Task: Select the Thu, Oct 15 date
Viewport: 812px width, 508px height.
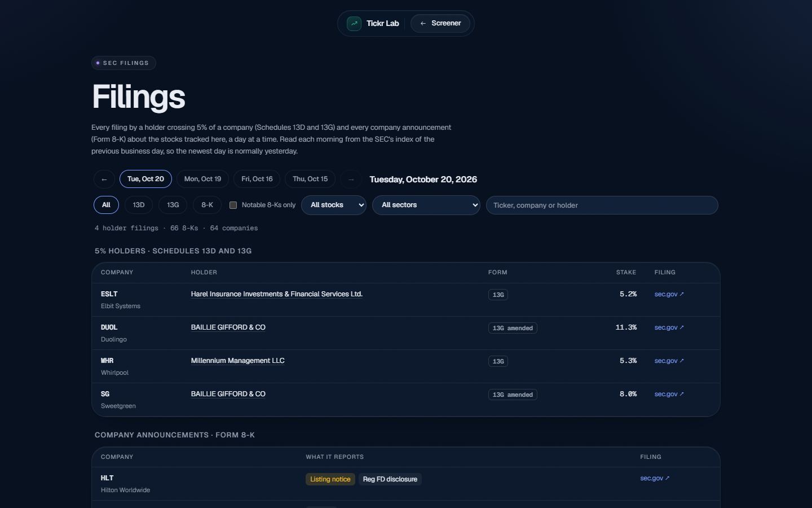Action: coord(310,179)
